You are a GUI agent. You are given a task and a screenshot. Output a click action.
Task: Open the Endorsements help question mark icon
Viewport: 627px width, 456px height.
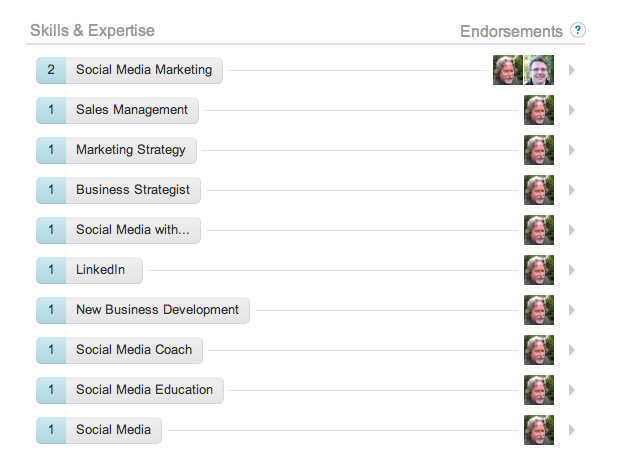point(578,30)
